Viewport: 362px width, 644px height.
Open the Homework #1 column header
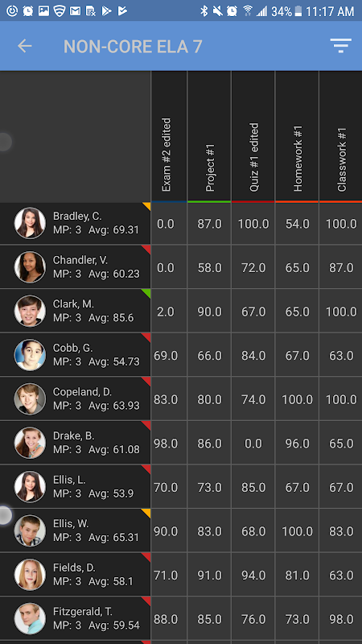click(297, 137)
